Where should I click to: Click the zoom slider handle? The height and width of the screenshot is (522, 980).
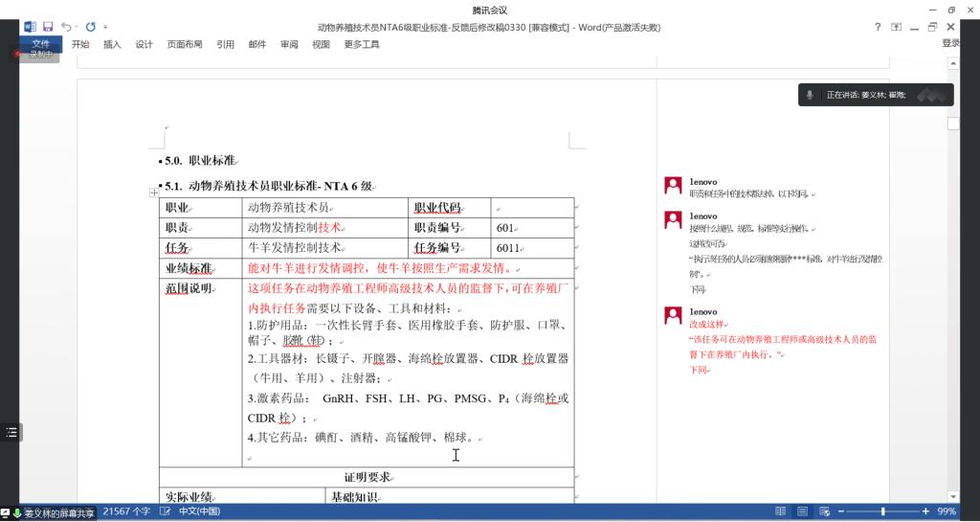tap(883, 511)
